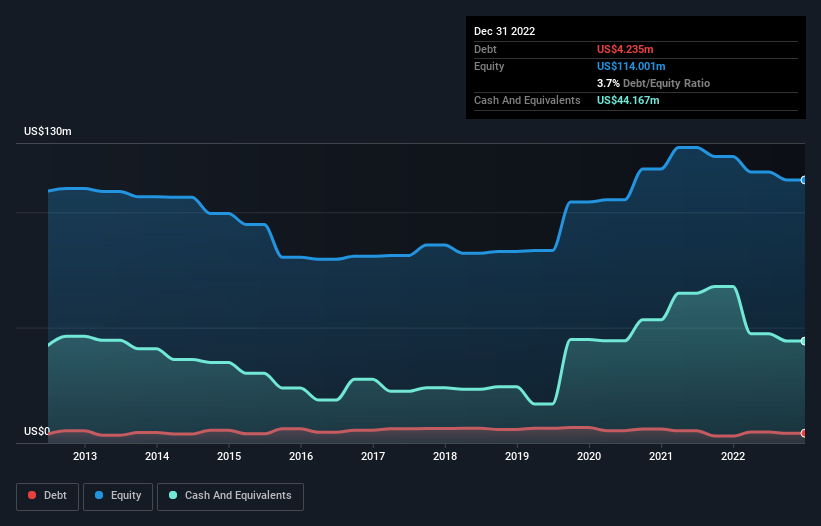Select the 2015 x-axis label
821x526 pixels.
click(x=229, y=456)
